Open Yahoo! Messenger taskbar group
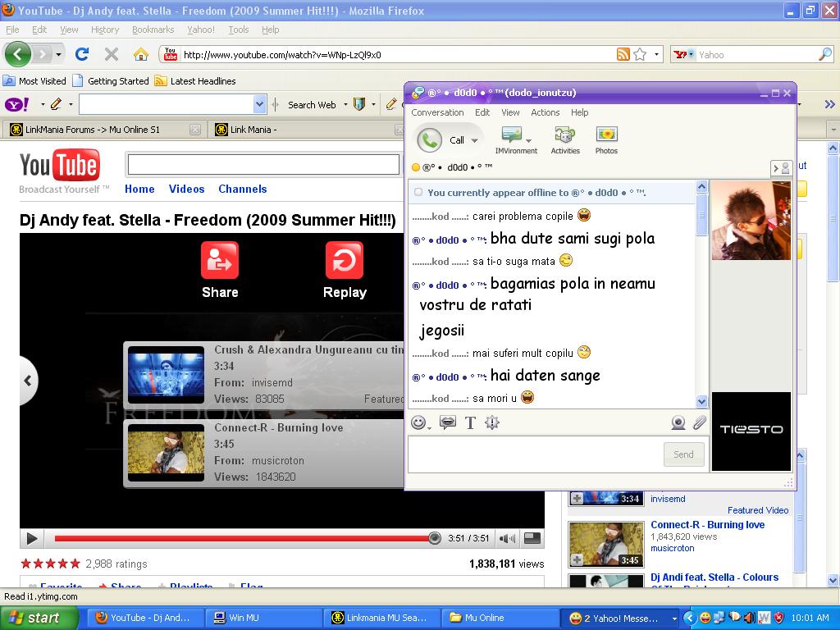 [619, 618]
